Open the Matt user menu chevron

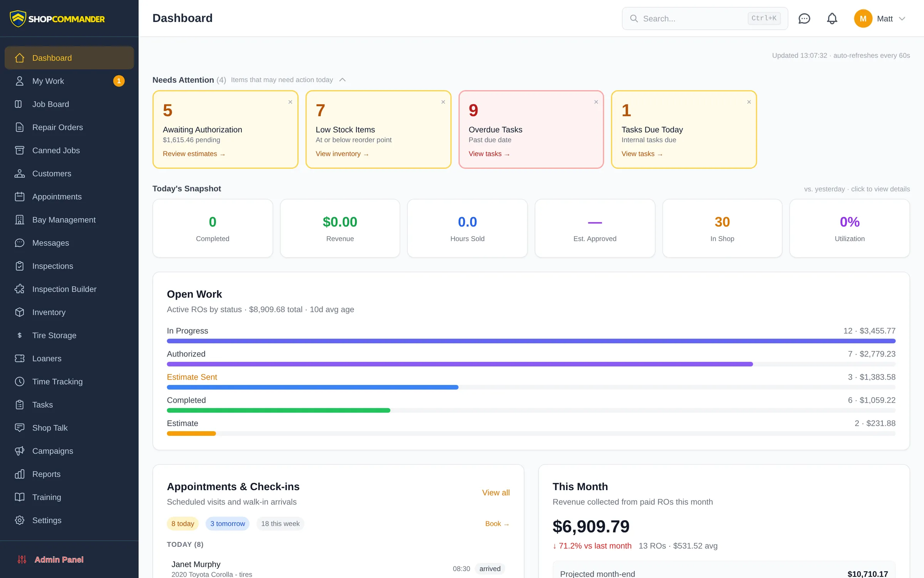click(x=902, y=18)
